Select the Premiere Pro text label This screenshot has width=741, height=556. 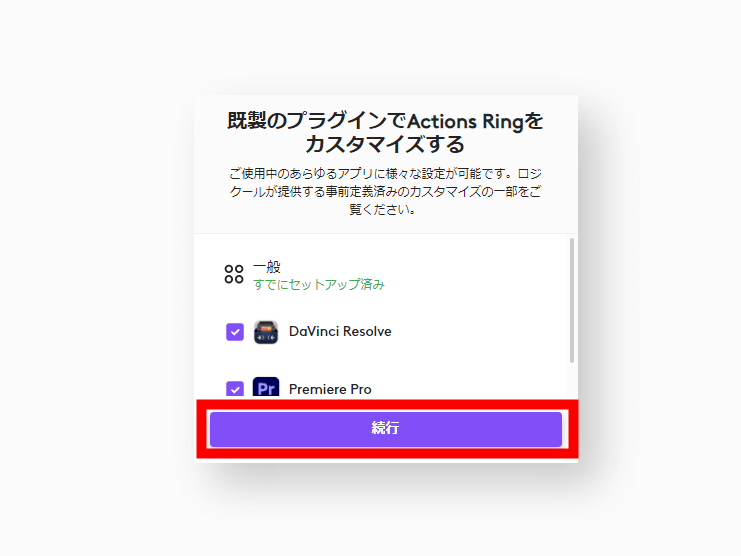[x=330, y=389]
